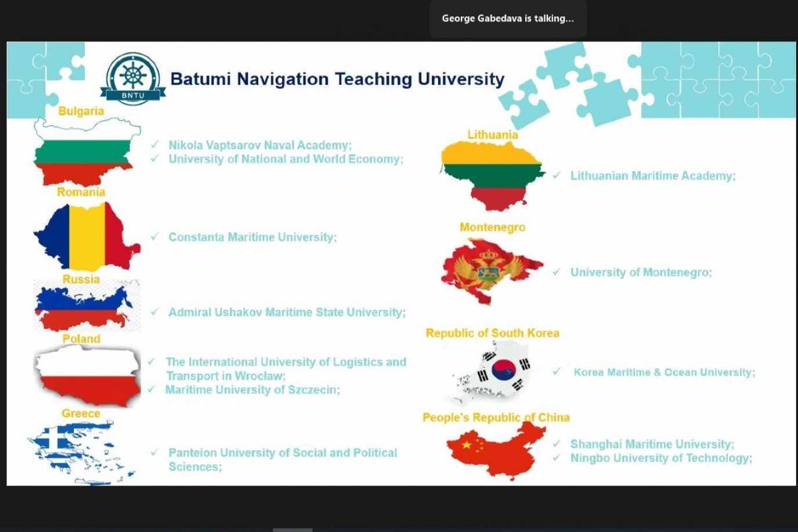This screenshot has height=532, width=798.
Task: Click checkmark beside University of National and World Economy
Action: coord(155,158)
